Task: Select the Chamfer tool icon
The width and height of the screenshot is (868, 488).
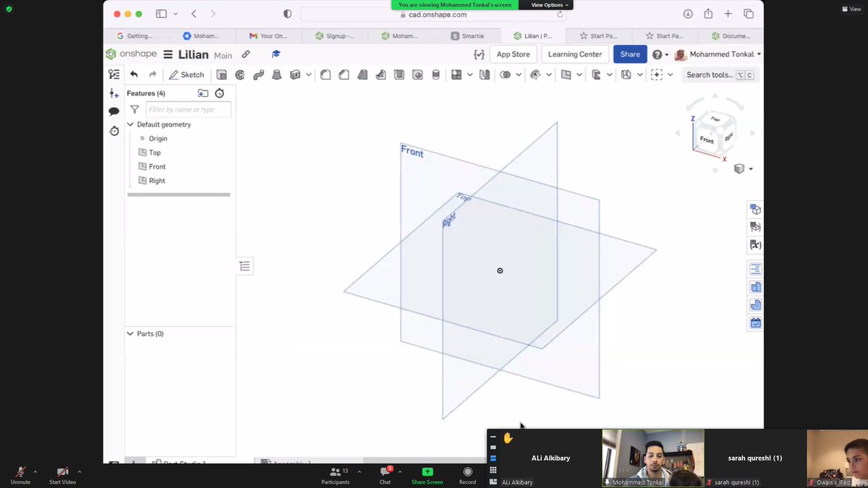Action: coord(344,74)
